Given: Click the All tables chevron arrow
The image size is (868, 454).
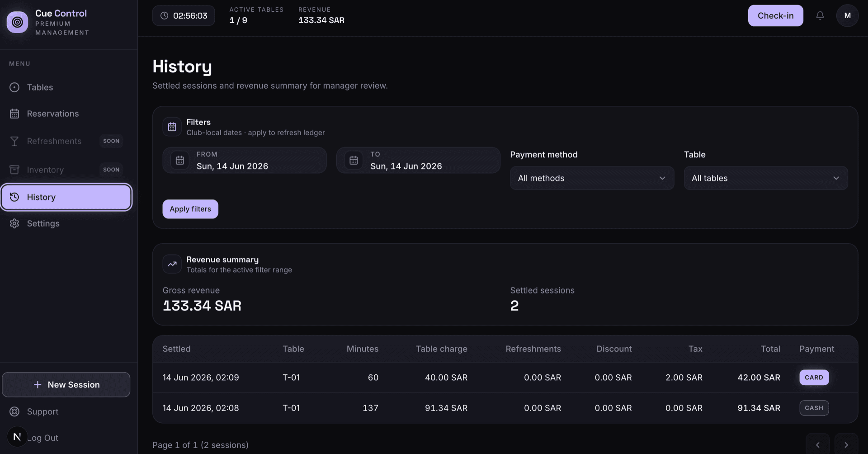Looking at the screenshot, I should 836,178.
